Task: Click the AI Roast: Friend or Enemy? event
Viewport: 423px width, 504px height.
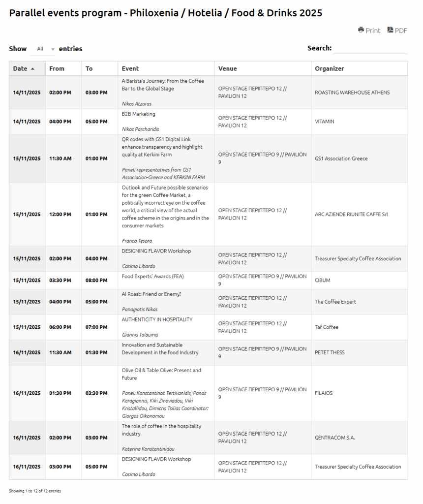Action: (151, 294)
